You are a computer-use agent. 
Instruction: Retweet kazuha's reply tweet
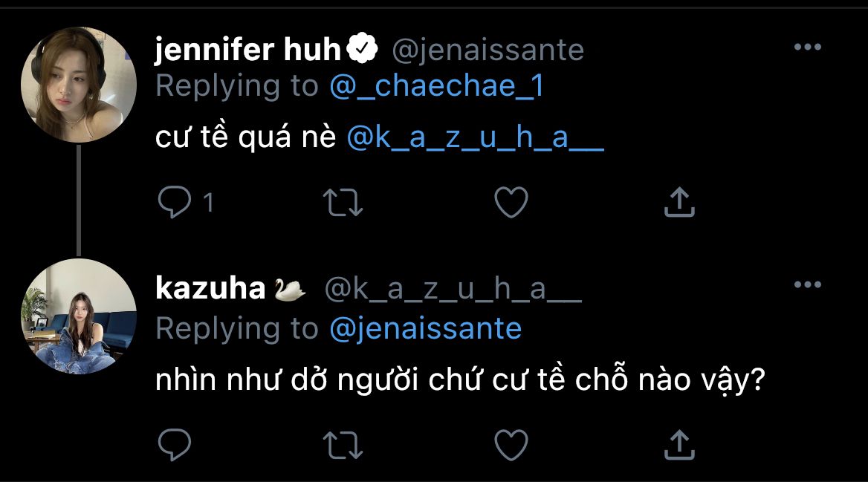[343, 444]
